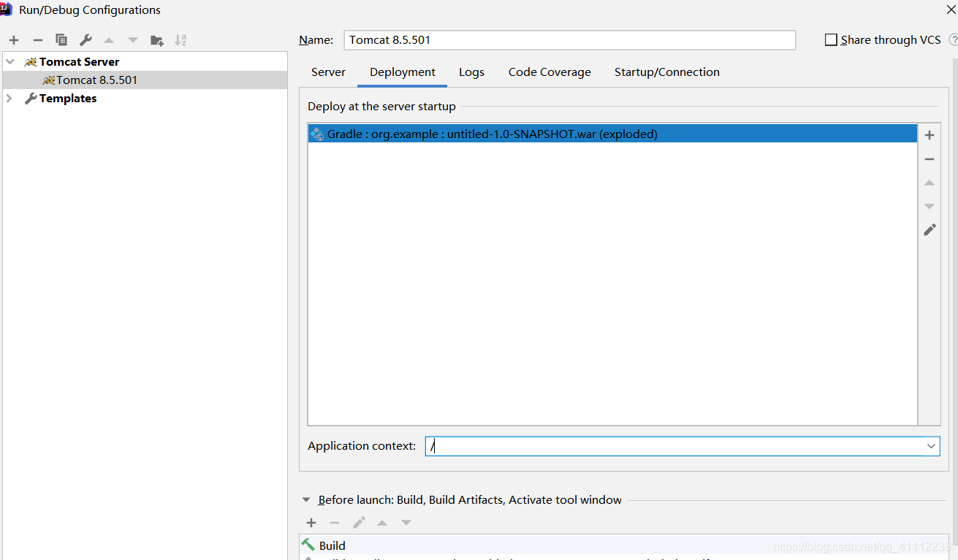This screenshot has width=958, height=560.
Task: Move deployment artifact up arrow
Action: tap(930, 183)
